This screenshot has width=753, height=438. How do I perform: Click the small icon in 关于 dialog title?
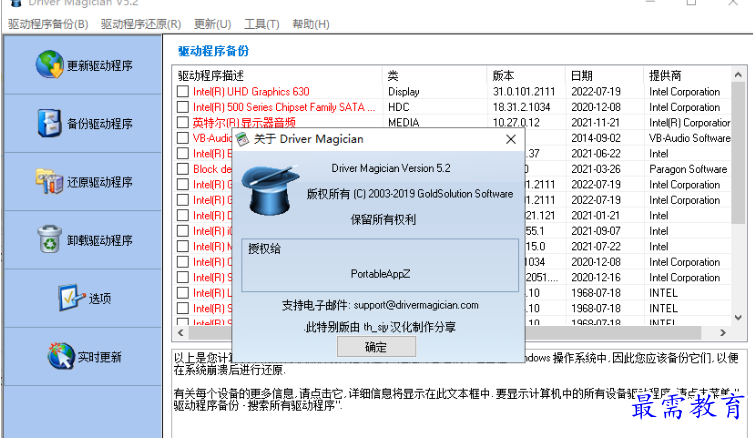click(x=243, y=139)
